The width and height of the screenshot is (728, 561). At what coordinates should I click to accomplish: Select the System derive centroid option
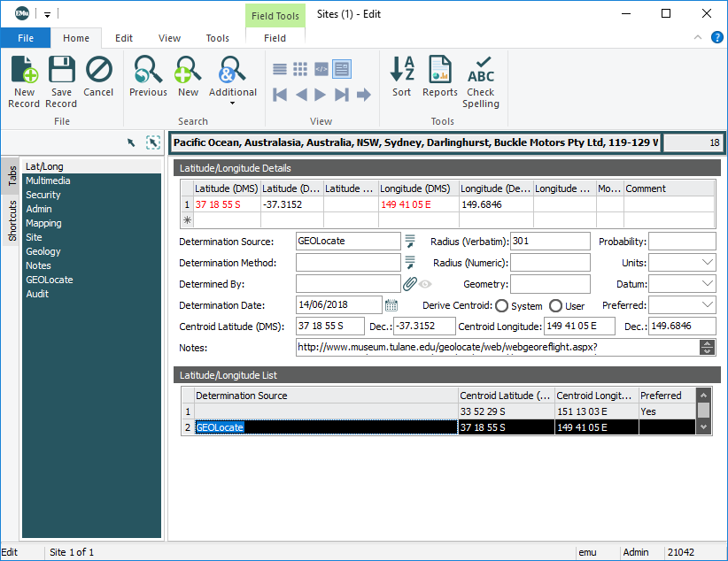tap(501, 306)
